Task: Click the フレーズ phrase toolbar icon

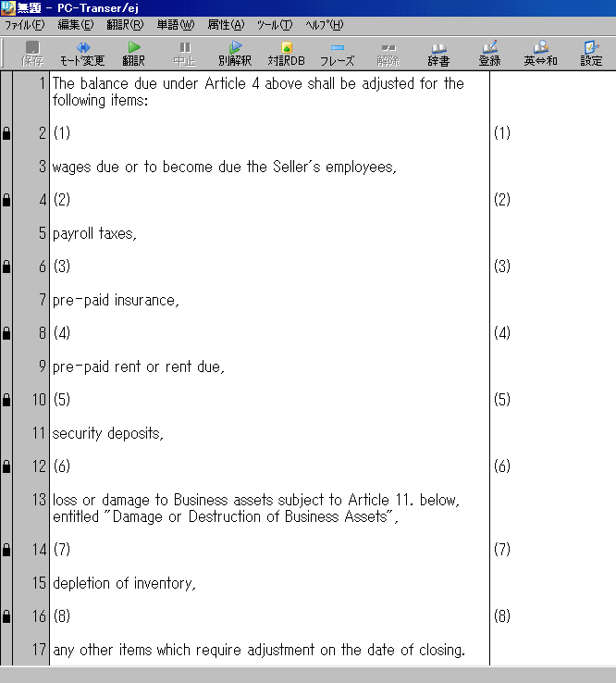Action: point(338,53)
